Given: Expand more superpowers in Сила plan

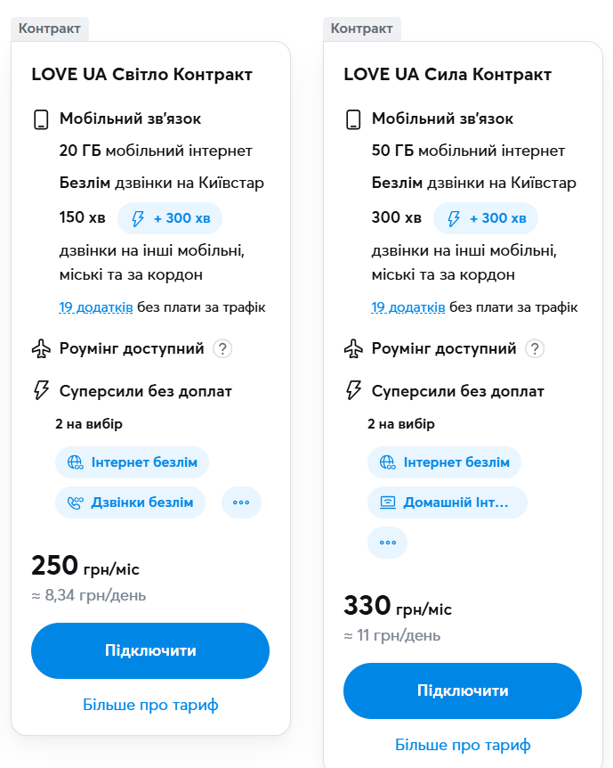Looking at the screenshot, I should click(x=388, y=542).
